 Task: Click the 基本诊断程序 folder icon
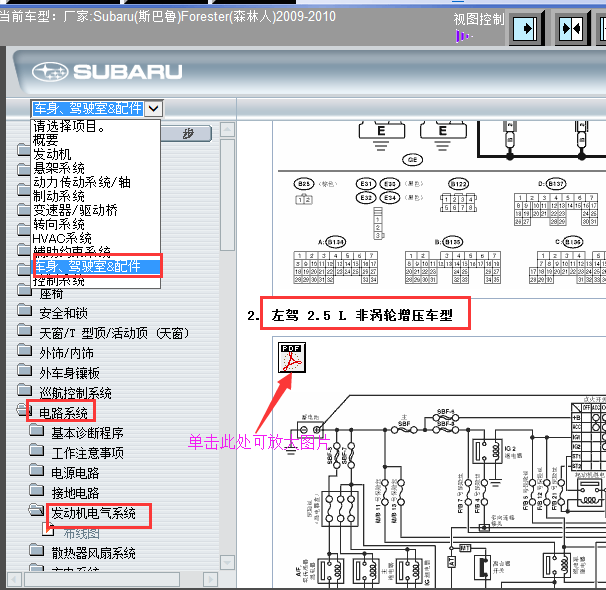pyautogui.click(x=37, y=430)
